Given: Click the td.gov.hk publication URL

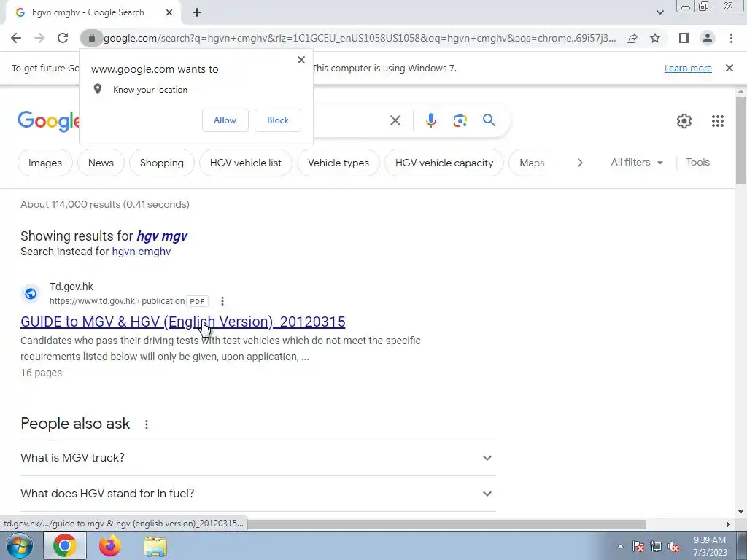Looking at the screenshot, I should coord(117,301).
